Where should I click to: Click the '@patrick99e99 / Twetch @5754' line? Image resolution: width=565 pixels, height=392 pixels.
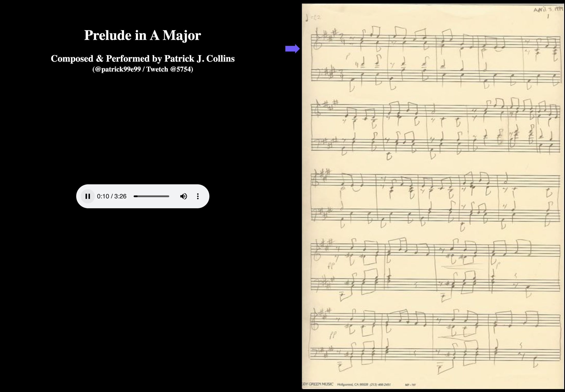pyautogui.click(x=143, y=69)
